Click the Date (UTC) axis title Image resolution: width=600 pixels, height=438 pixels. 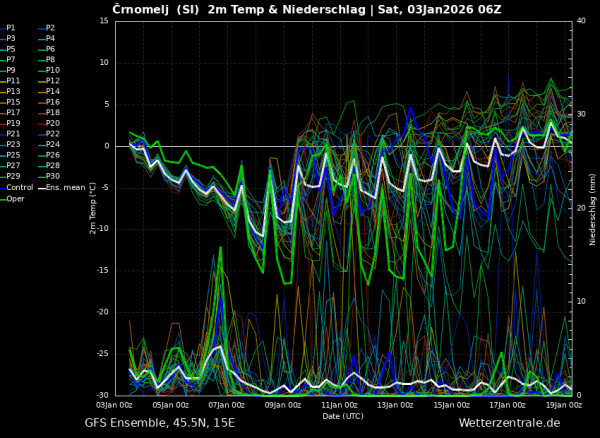(x=343, y=416)
